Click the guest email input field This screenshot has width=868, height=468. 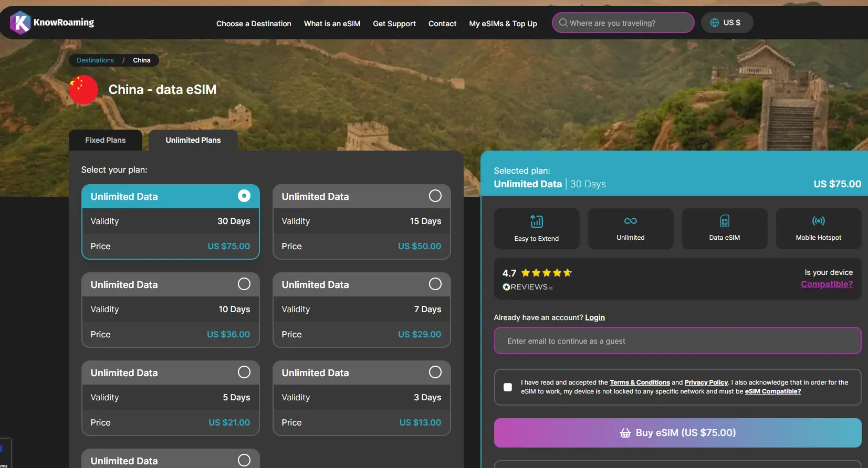(x=678, y=341)
